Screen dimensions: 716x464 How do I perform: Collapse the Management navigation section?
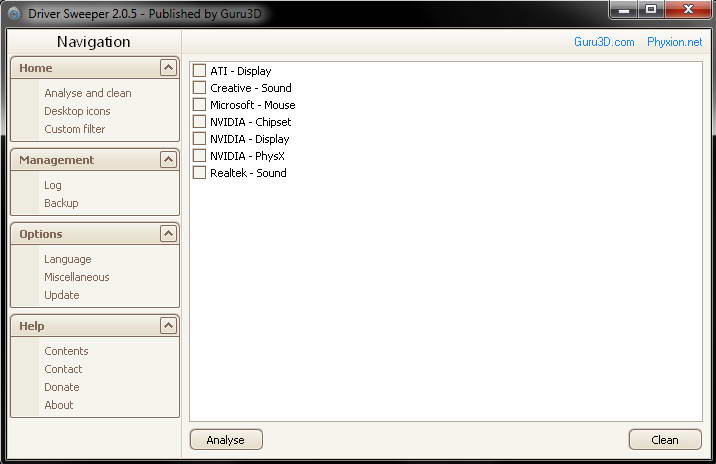click(168, 160)
